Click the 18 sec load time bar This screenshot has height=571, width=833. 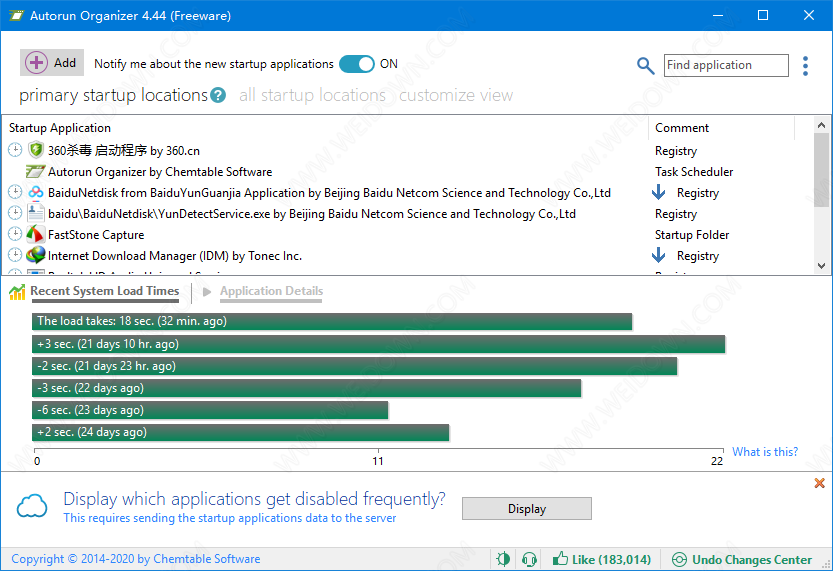tap(332, 321)
